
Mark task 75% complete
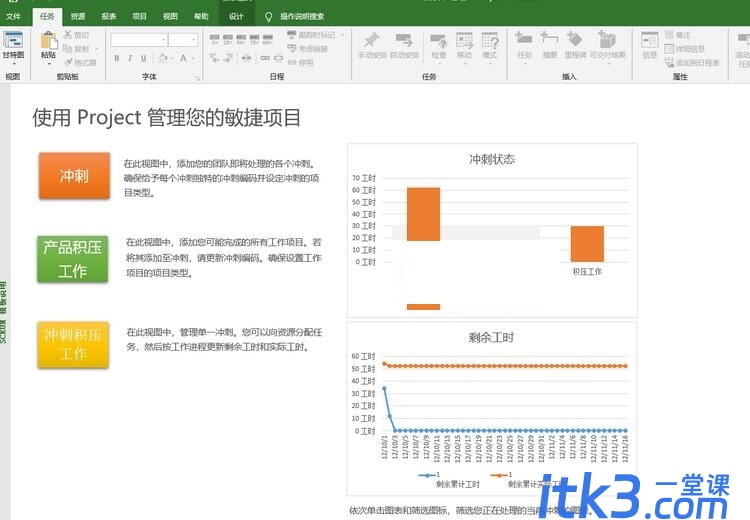click(x=254, y=39)
